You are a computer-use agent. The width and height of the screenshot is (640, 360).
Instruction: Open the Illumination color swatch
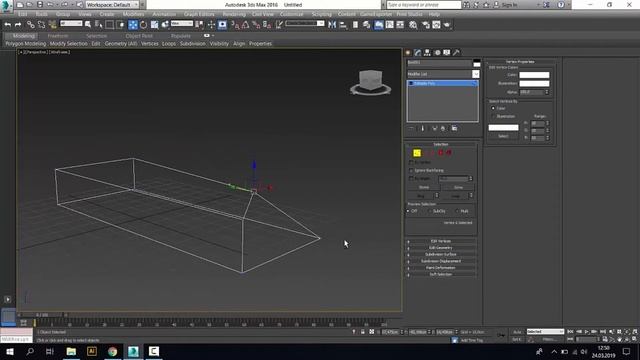pyautogui.click(x=534, y=84)
